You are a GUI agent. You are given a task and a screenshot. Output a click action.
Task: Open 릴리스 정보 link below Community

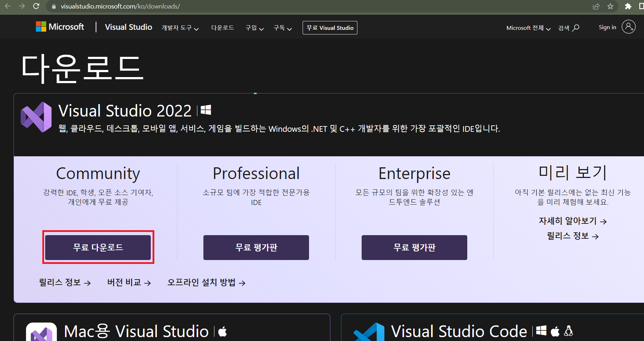pyautogui.click(x=65, y=282)
